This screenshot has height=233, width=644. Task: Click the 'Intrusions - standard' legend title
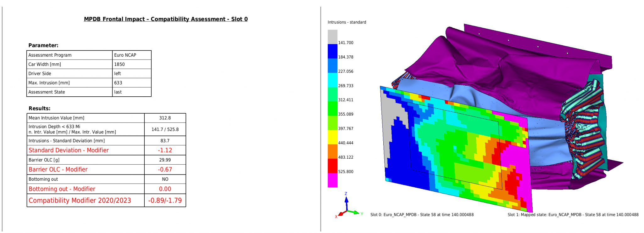click(347, 22)
